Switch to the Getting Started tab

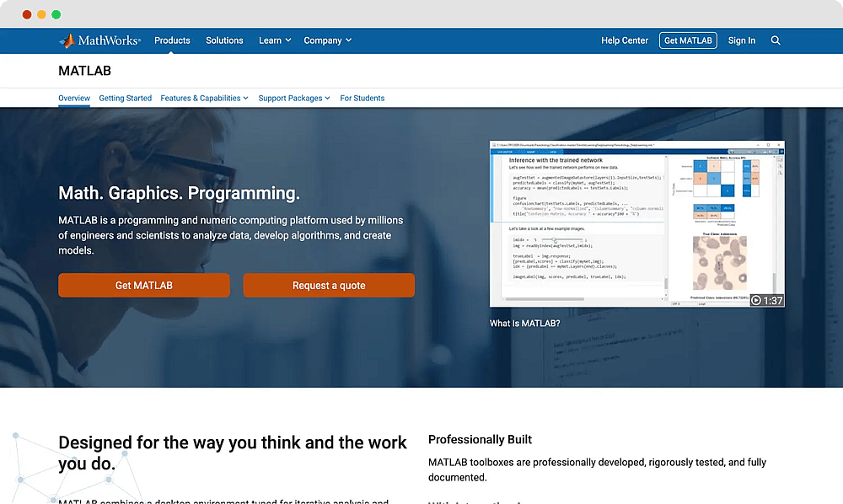126,99
